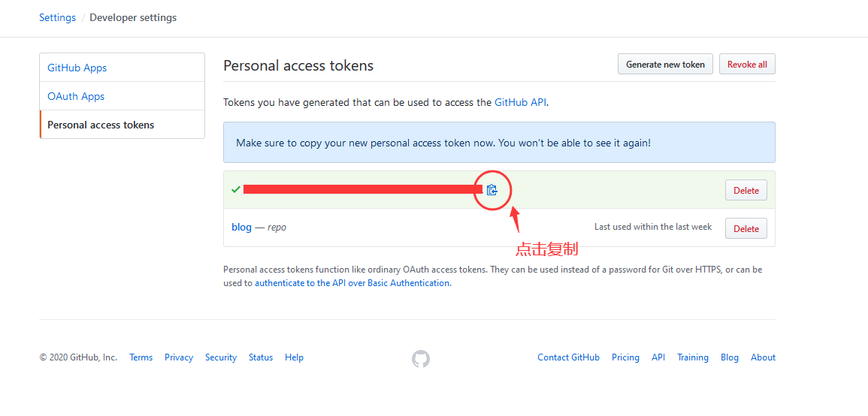Screen dimensions: 868x416
Task: Open GitHub Apps sidebar item
Action: click(x=77, y=68)
